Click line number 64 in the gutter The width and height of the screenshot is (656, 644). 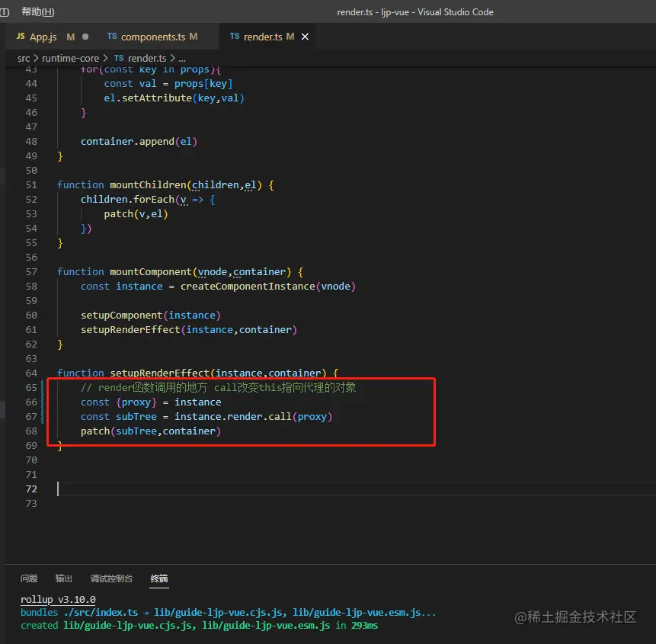pos(31,373)
